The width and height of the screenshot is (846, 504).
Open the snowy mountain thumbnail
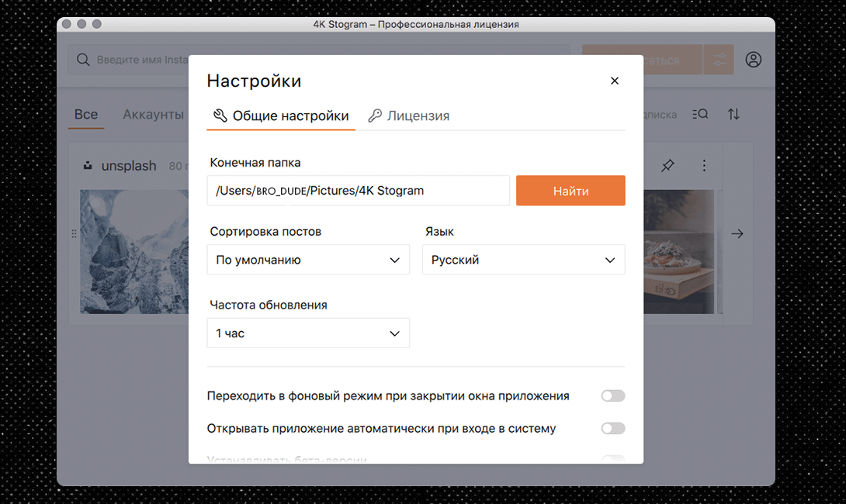tap(134, 252)
